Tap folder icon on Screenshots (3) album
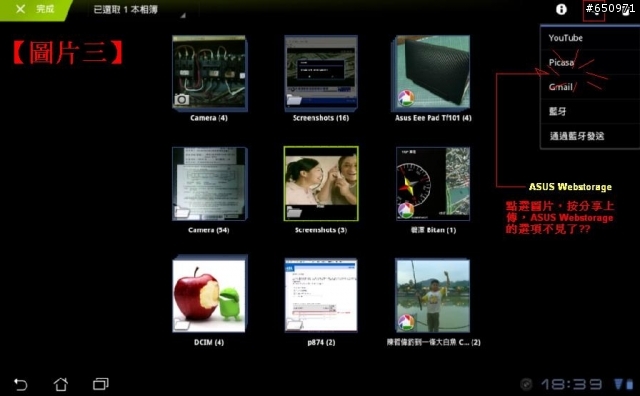Viewport: 640px width, 396px height. pyautogui.click(x=294, y=212)
